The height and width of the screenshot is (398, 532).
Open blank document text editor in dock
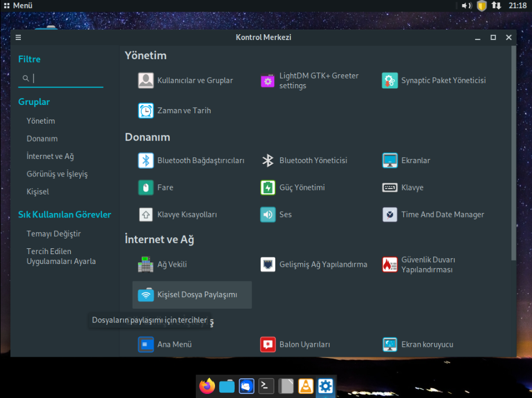(x=286, y=386)
